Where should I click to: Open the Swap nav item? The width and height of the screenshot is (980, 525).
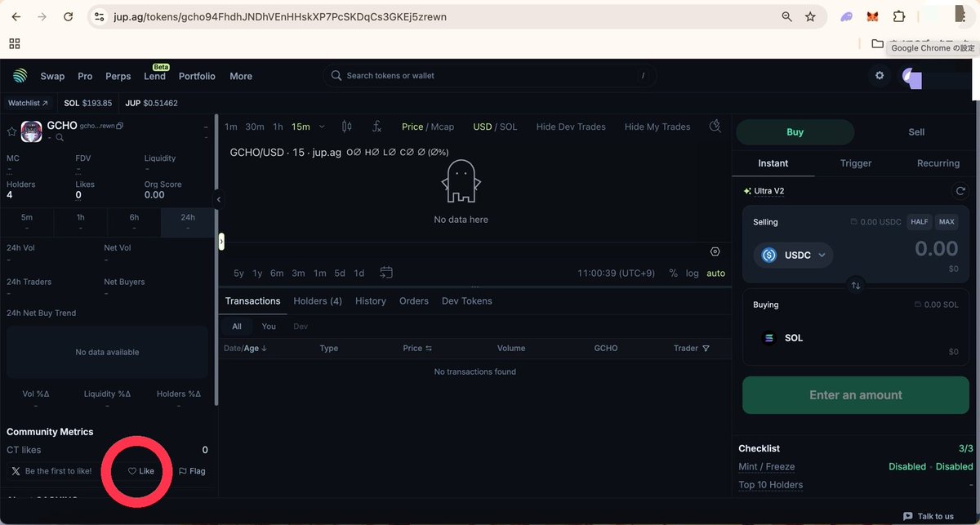tap(52, 76)
